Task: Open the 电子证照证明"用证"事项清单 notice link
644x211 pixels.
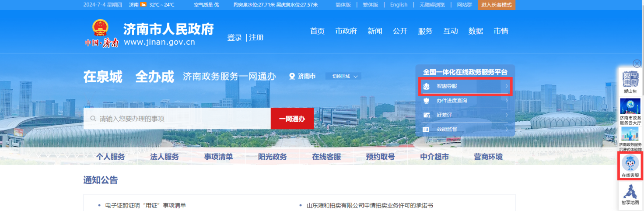Action: click(146, 205)
